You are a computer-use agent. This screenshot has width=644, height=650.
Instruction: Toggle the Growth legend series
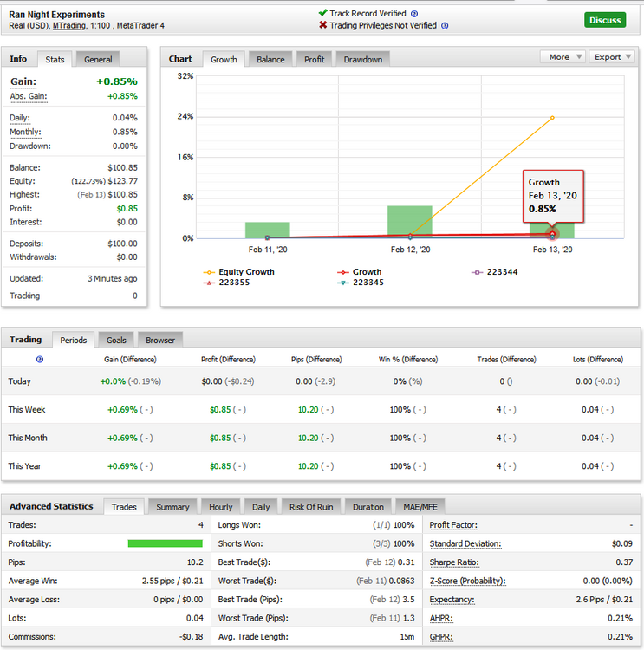pos(360,272)
